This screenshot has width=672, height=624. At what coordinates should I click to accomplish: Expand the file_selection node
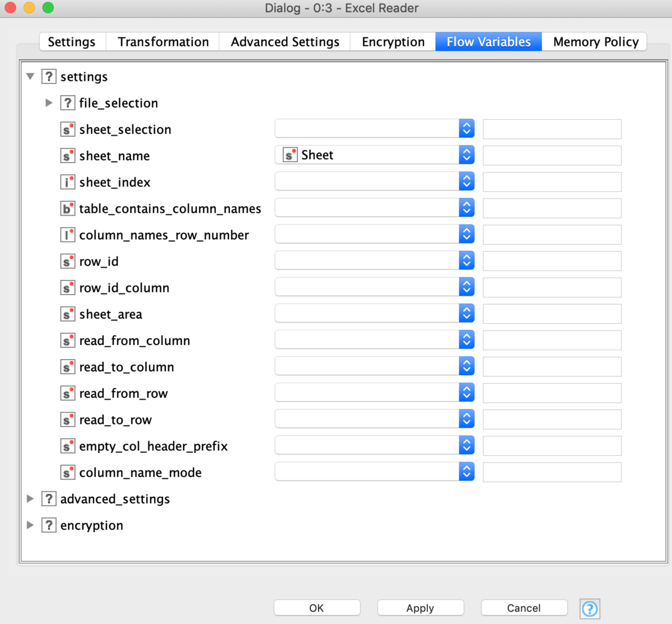click(x=49, y=103)
